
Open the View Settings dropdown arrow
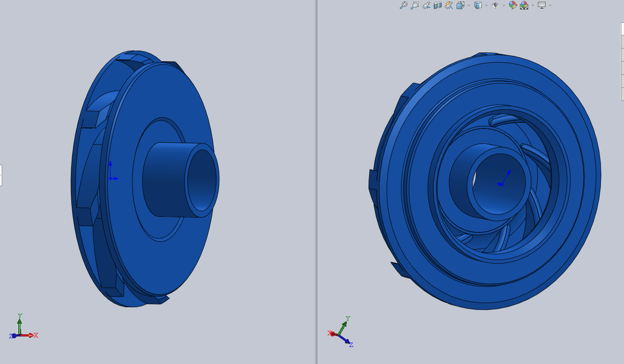coord(550,5)
